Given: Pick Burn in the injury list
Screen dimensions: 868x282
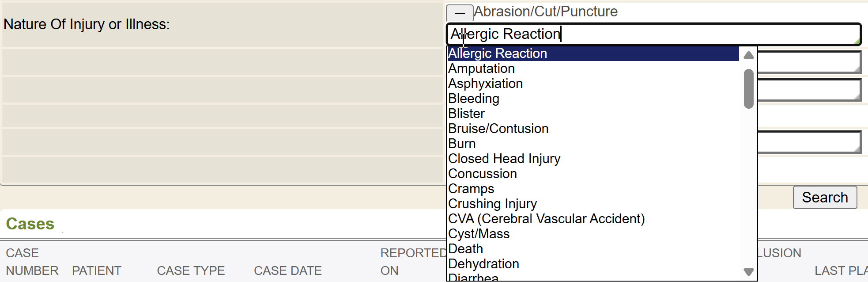Looking at the screenshot, I should point(462,144).
